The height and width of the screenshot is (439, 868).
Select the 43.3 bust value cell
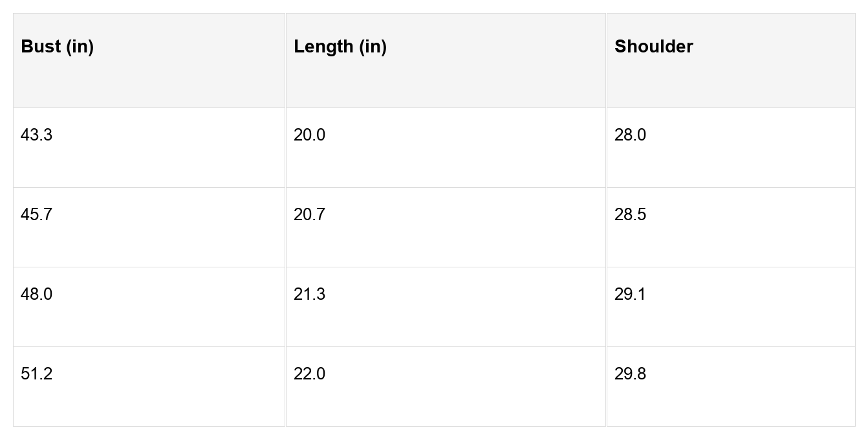pos(37,135)
